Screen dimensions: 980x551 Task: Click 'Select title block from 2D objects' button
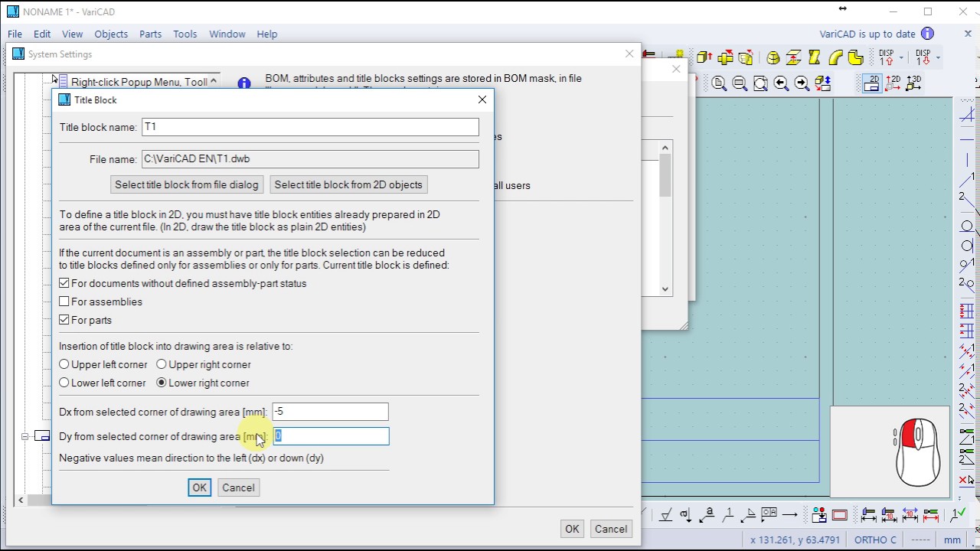pos(348,184)
